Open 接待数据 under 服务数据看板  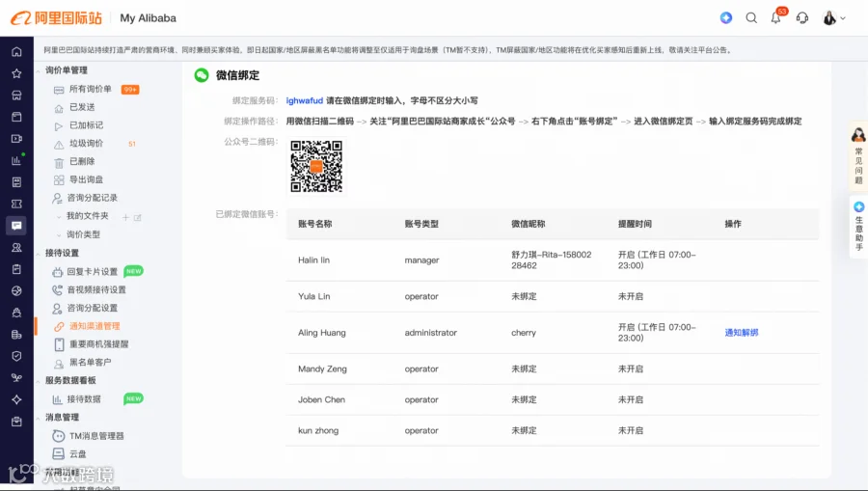pyautogui.click(x=84, y=399)
